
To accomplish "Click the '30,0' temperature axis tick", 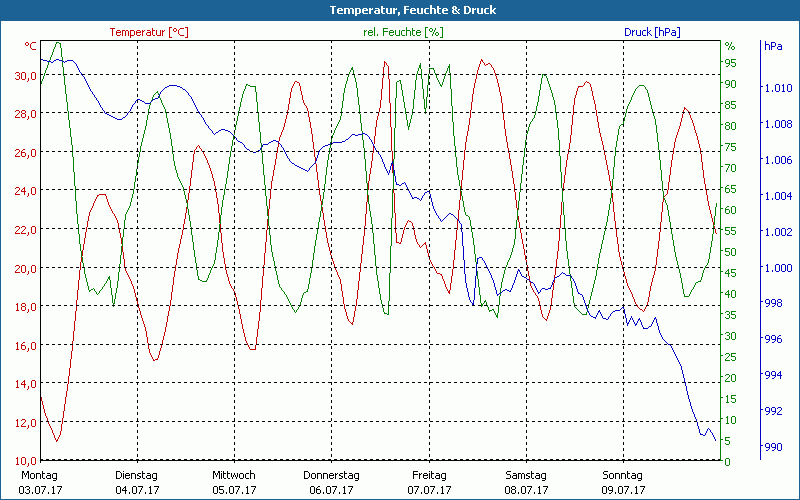I will tap(24, 75).
